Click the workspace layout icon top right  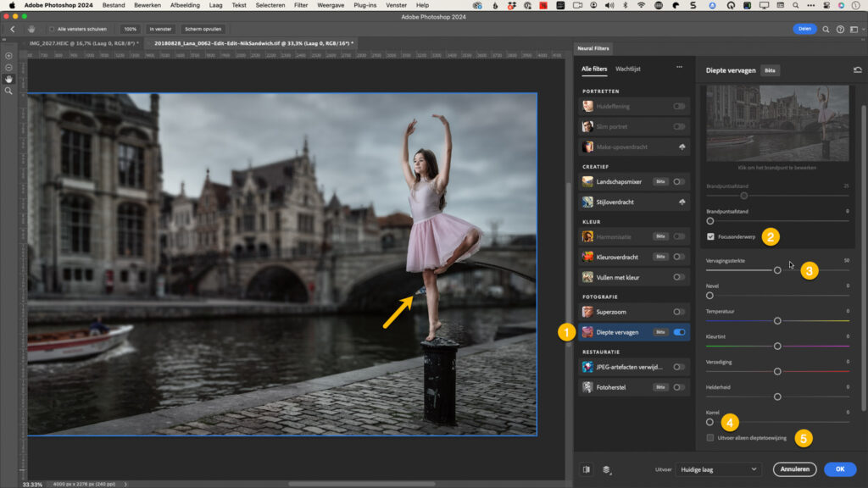[854, 30]
